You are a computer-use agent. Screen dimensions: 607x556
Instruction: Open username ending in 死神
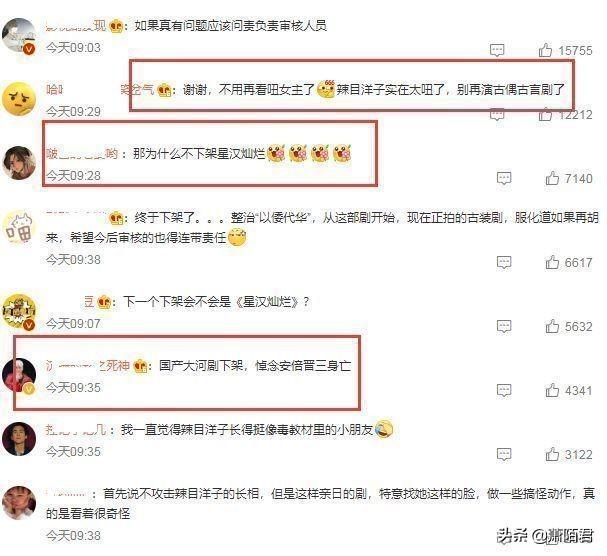point(87,365)
